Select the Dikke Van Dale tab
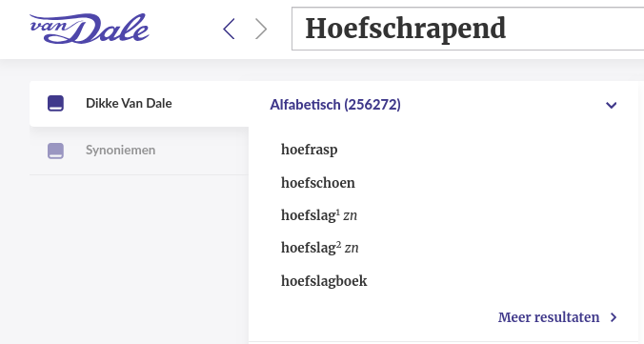Viewport: 644px width, 344px height. point(139,104)
